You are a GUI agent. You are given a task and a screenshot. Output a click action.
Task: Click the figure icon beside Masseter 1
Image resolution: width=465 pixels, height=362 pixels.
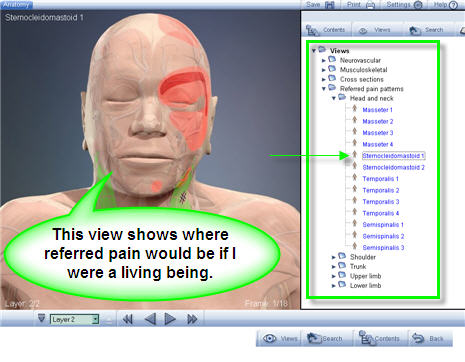tap(355, 109)
